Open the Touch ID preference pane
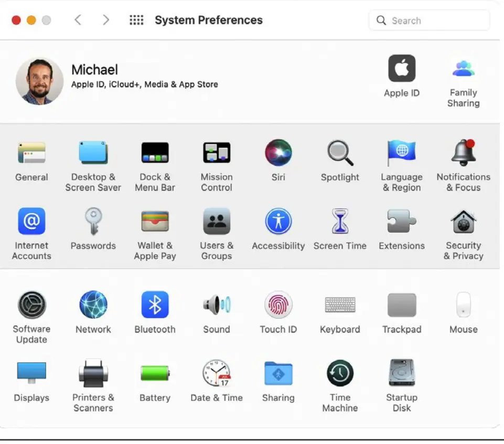The height and width of the screenshot is (444, 504). pyautogui.click(x=278, y=305)
